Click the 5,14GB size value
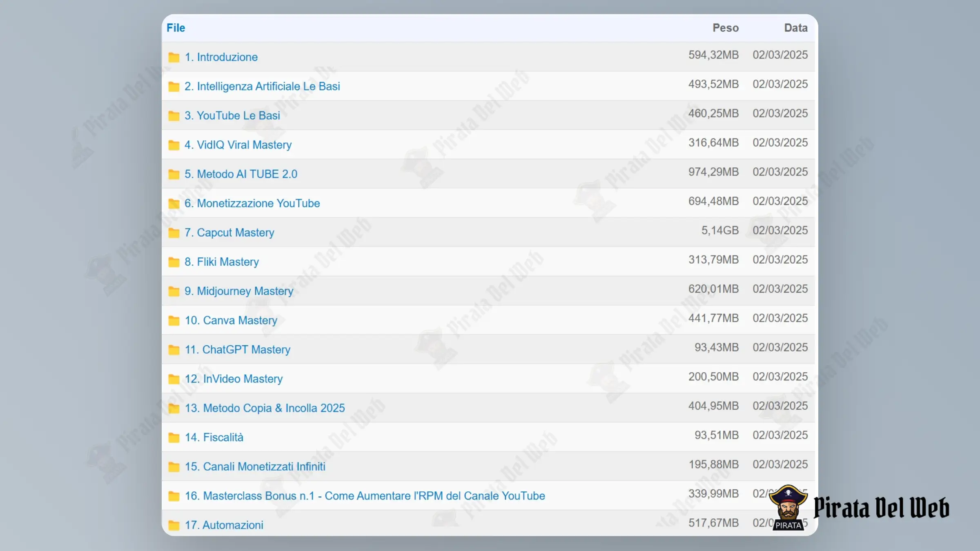Image resolution: width=980 pixels, height=551 pixels. [720, 230]
